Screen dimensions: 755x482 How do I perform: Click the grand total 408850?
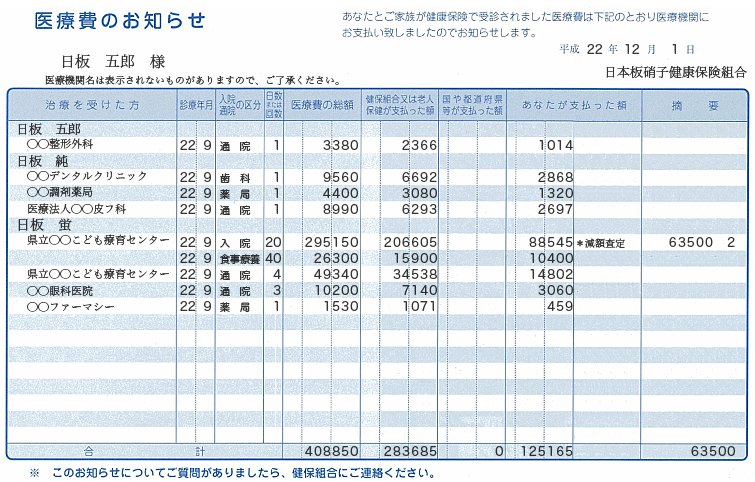[x=332, y=451]
